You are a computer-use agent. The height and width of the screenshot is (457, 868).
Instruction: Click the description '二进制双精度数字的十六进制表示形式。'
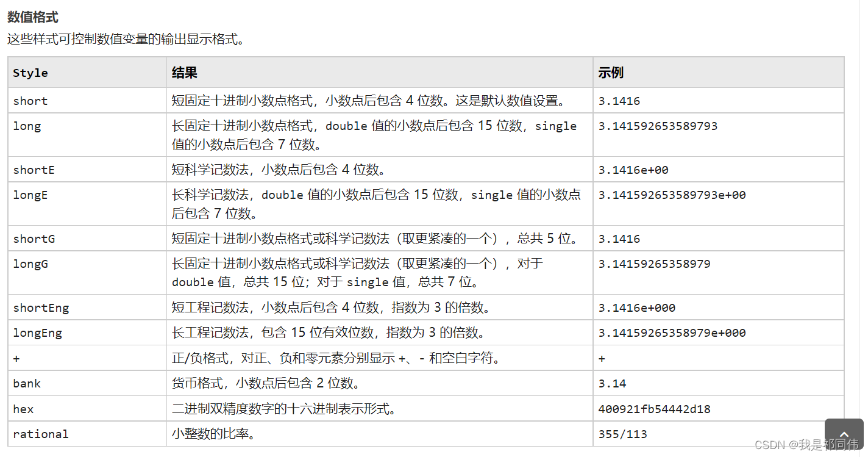coord(285,409)
